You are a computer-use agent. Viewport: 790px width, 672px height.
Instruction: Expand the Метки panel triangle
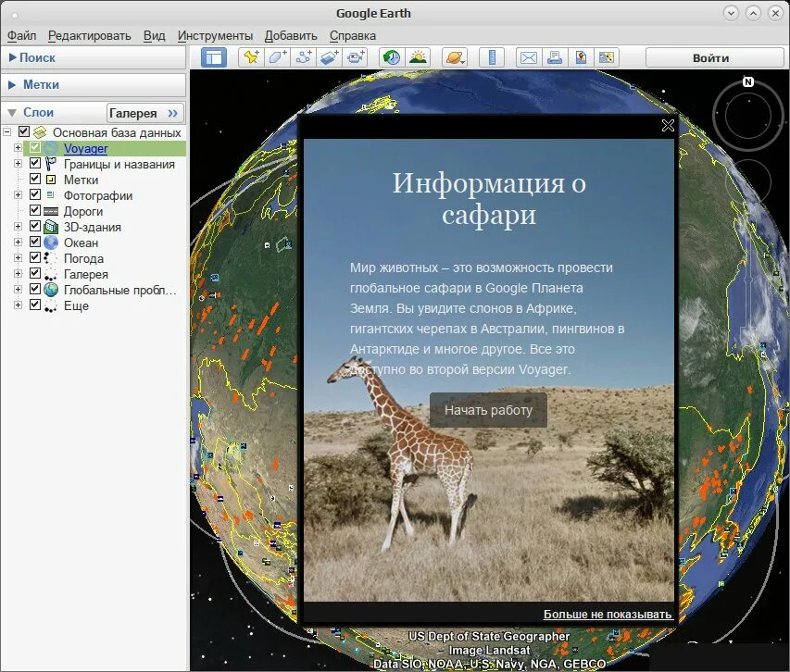[x=12, y=84]
